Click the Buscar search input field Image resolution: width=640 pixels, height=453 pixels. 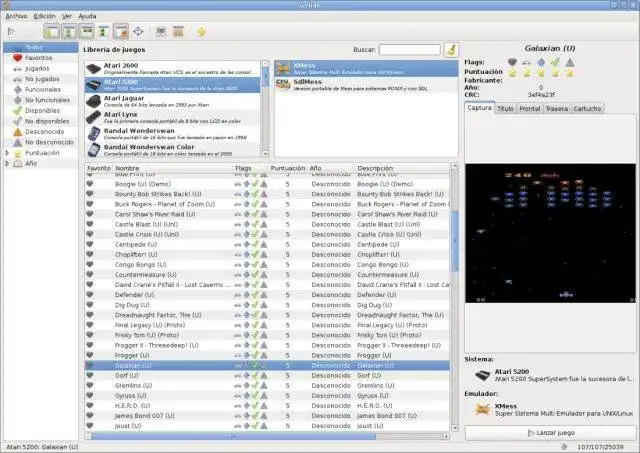click(x=409, y=50)
